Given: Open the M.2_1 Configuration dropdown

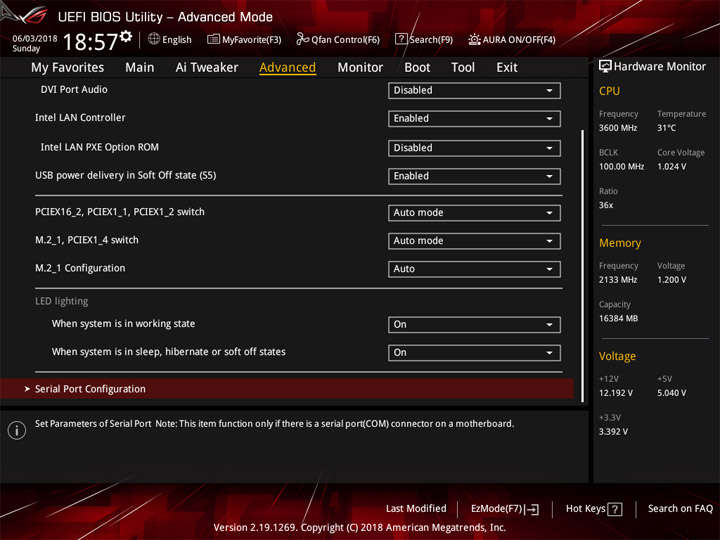Looking at the screenshot, I should tap(474, 269).
